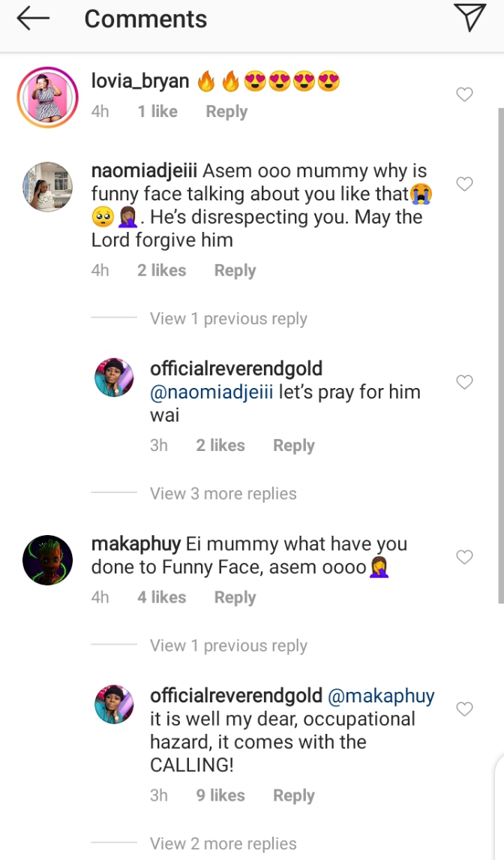Viewport: 504px width, 860px height.
Task: Open the @makaphuy mention link
Action: [381, 696]
